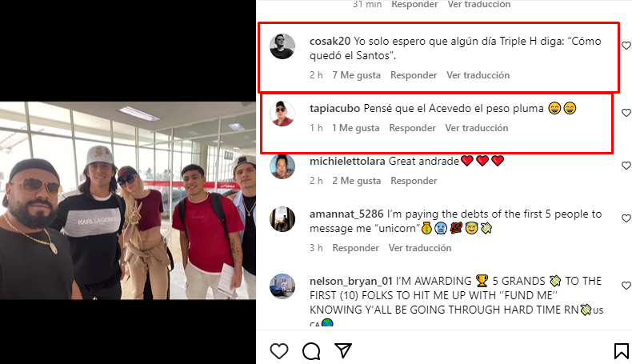Open the michielettolara username link
The width and height of the screenshot is (632, 364).
(347, 162)
